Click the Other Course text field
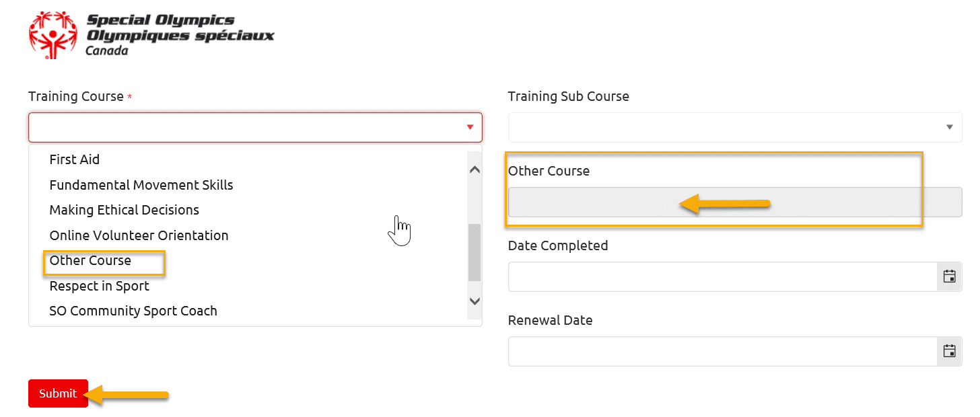 point(735,202)
